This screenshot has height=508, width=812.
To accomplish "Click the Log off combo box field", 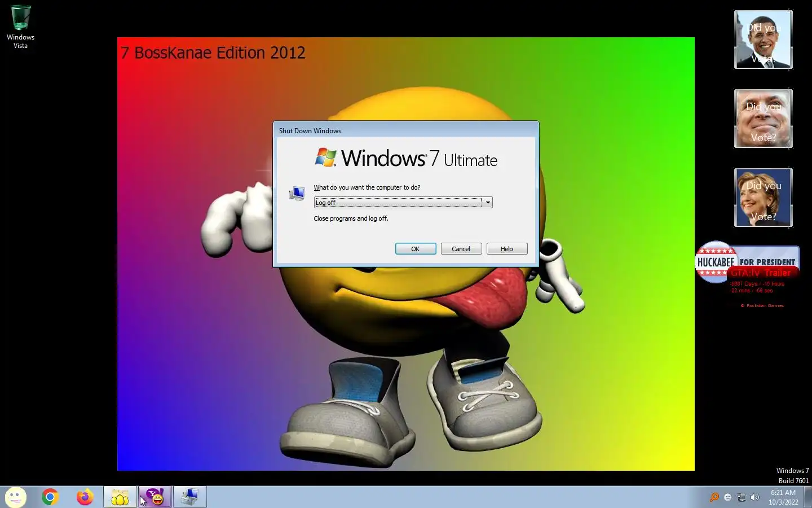I will 403,203.
